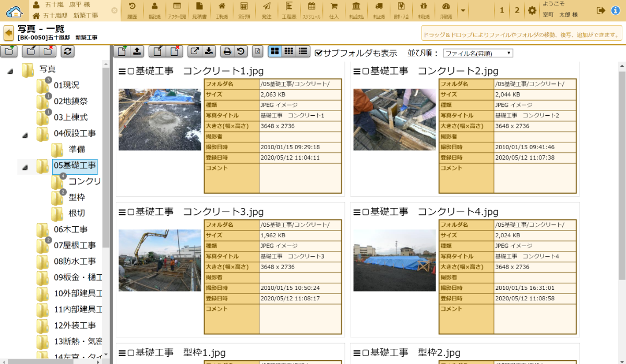This screenshot has height=364, width=626.
Task: Open the 見積書 estimate icon
Action: (200, 10)
